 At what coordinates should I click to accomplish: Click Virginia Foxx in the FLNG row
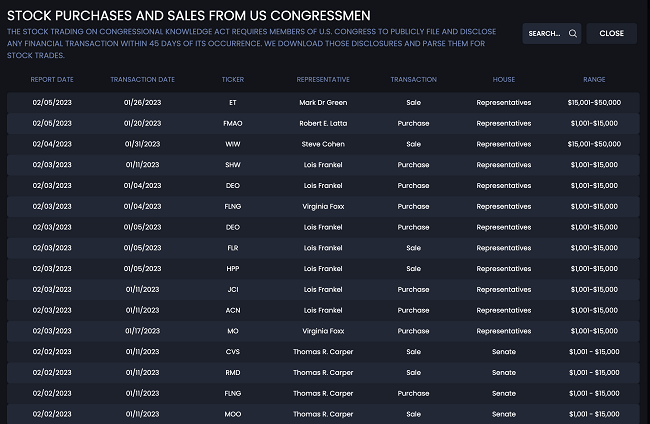(323, 206)
